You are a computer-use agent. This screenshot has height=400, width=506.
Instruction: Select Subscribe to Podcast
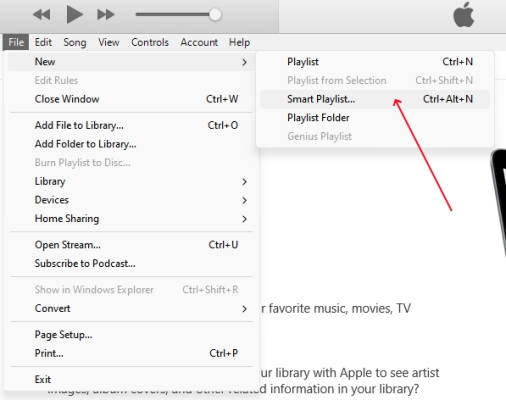[131, 263]
